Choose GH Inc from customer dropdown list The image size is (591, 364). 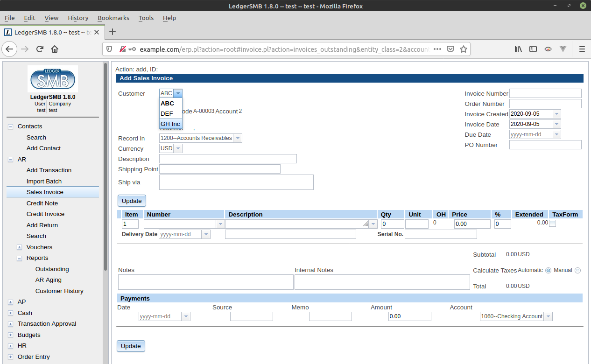[x=170, y=124]
